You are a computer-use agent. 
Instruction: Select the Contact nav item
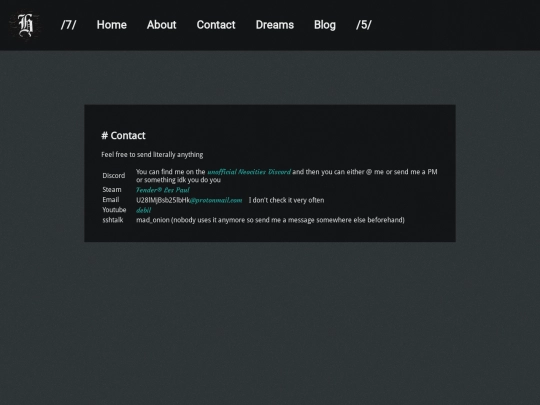pos(216,25)
